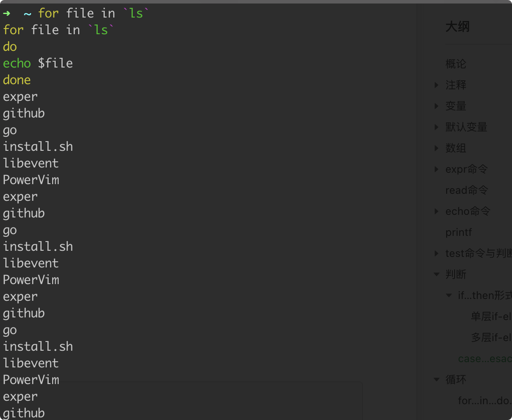Viewport: 512px width, 420px height.
Task: Expand the 变量 outline section
Action: pyautogui.click(x=437, y=106)
